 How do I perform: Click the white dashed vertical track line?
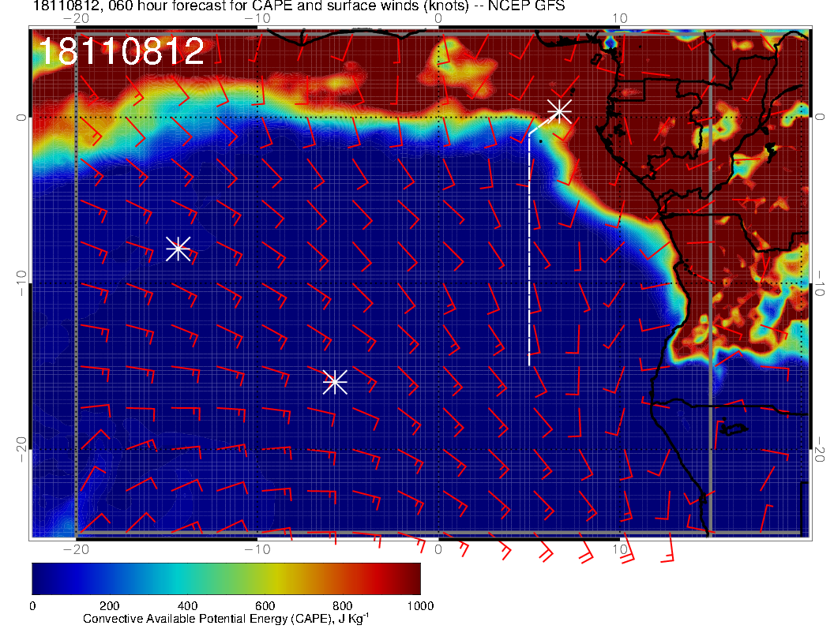[x=529, y=253]
